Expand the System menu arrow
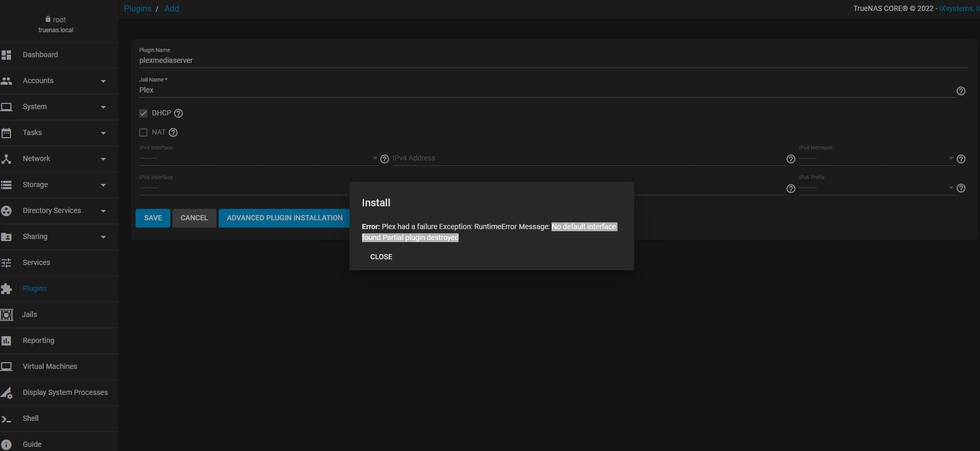Viewport: 980px width, 451px height. pyautogui.click(x=103, y=107)
